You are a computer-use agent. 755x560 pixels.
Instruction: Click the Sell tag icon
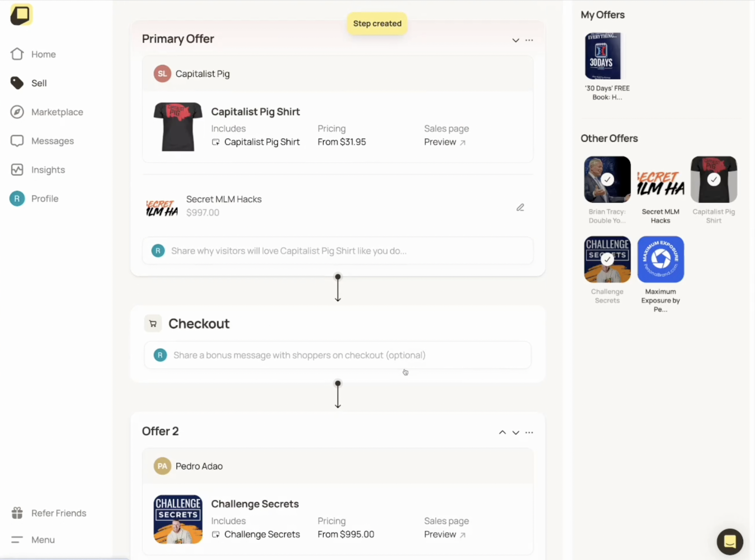tap(17, 83)
